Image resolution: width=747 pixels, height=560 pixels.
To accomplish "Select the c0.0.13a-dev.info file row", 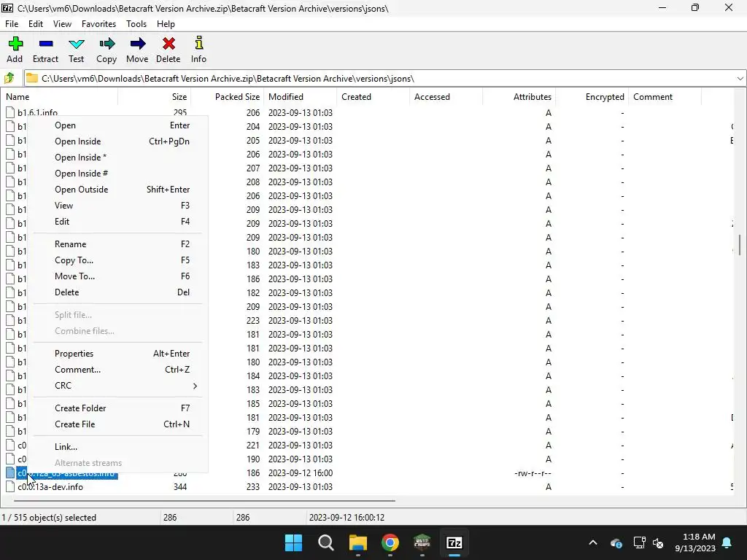I will pyautogui.click(x=367, y=486).
